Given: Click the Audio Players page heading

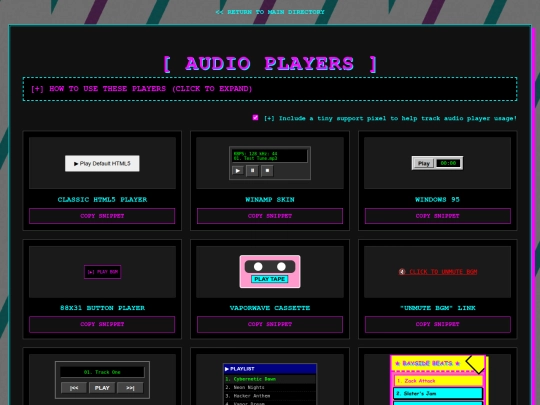Looking at the screenshot, I should [x=270, y=64].
